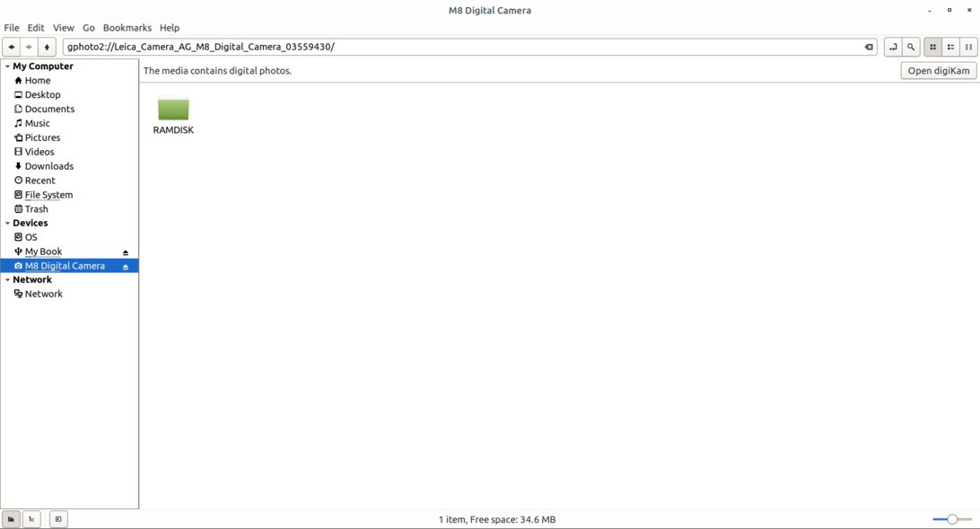Screen dimensions: 980x529
Task: Eject the M8 Digital Camera device
Action: click(126, 267)
